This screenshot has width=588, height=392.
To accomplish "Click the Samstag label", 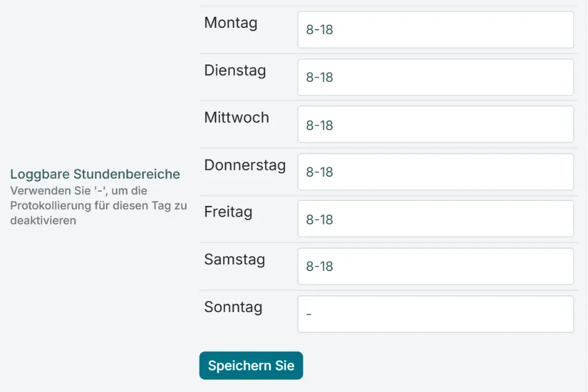I will [x=234, y=259].
